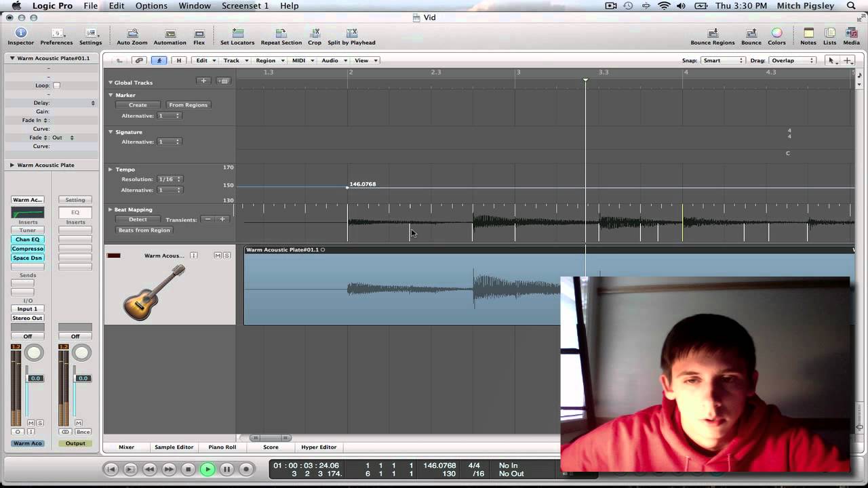Screen dimensions: 868x488
Task: Expand the Beat Mapping track triangle
Action: coord(111,209)
